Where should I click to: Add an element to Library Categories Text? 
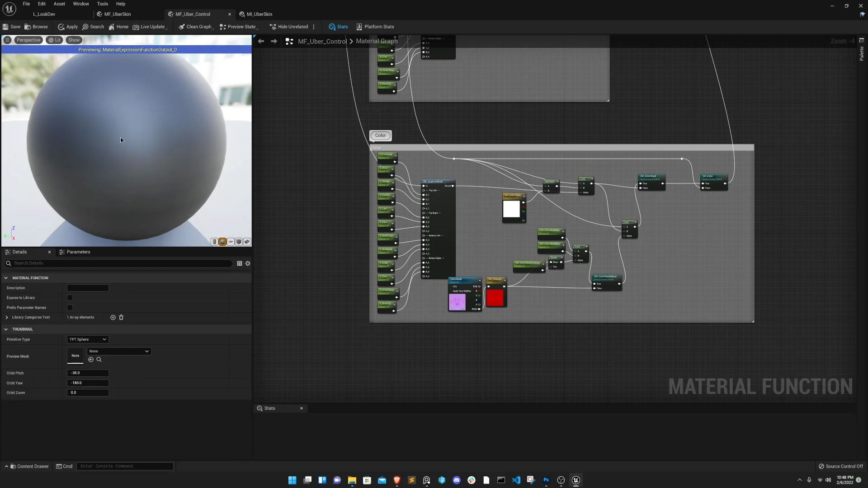point(113,318)
